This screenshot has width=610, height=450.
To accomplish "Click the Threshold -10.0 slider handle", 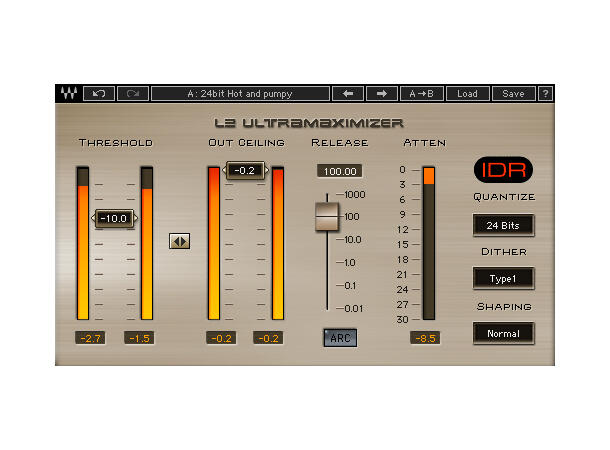I will (x=114, y=218).
